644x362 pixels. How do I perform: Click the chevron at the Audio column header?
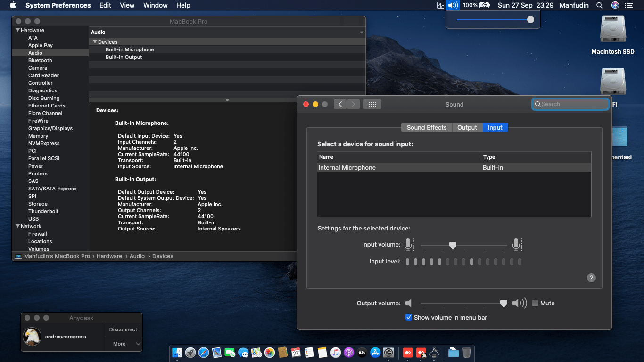[362, 32]
